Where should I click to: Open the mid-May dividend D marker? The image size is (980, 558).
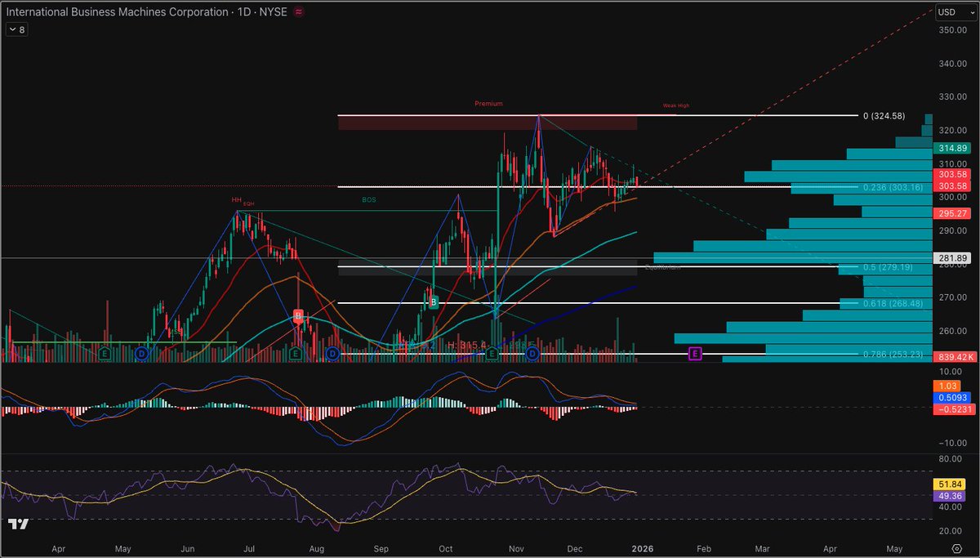pyautogui.click(x=141, y=354)
